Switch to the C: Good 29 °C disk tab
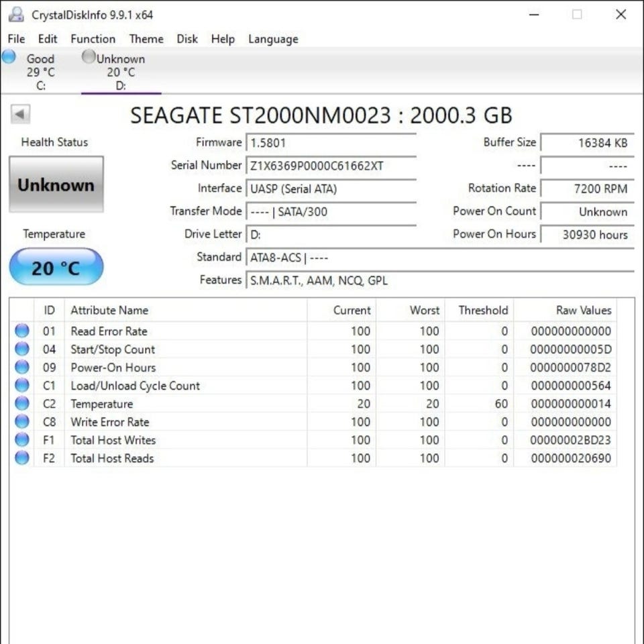This screenshot has height=644, width=644. [x=40, y=72]
